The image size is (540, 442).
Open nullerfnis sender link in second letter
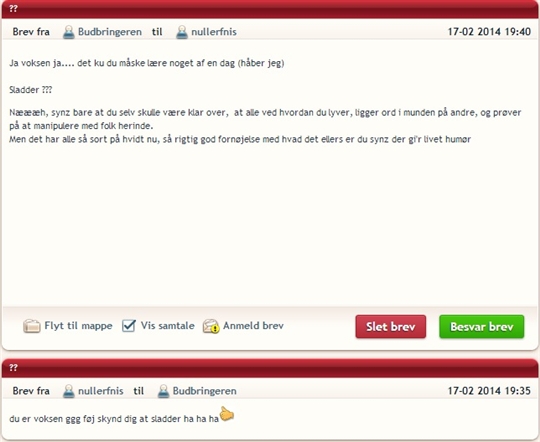pyautogui.click(x=101, y=391)
